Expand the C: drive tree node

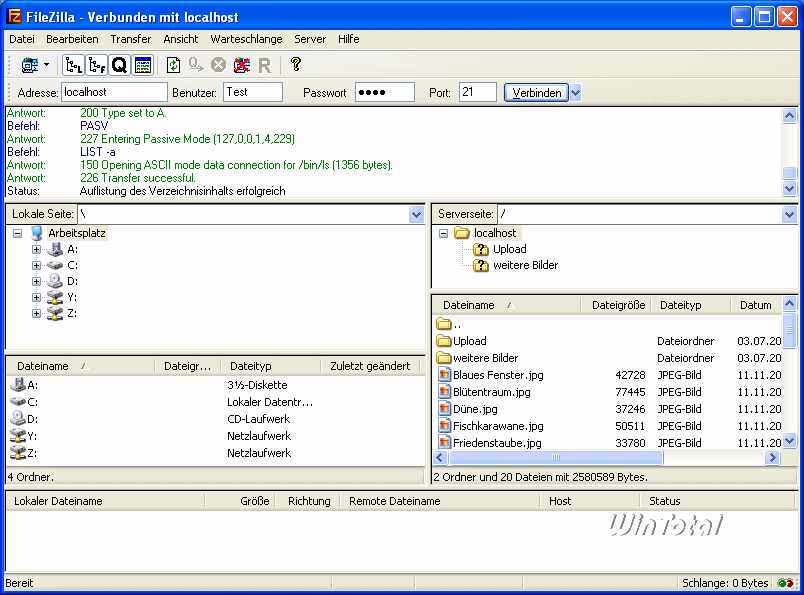[37, 265]
